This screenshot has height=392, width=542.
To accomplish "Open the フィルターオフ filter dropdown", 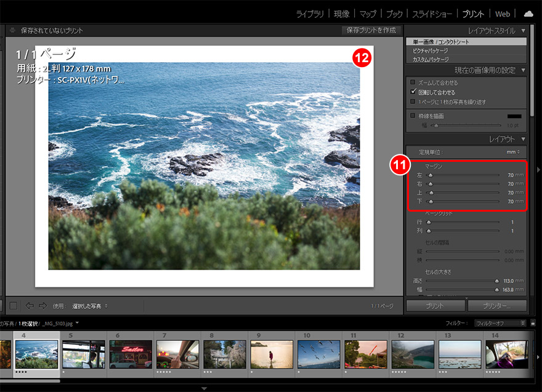I will click(500, 322).
